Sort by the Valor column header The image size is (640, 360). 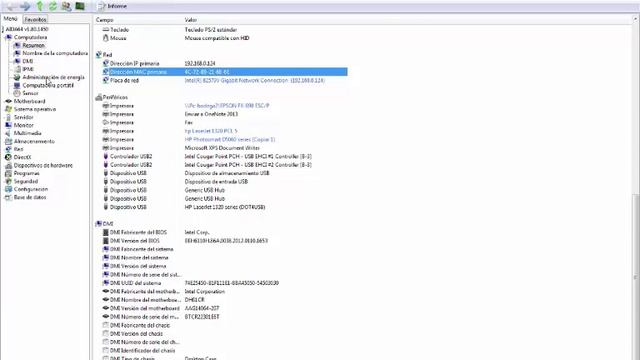(x=191, y=20)
